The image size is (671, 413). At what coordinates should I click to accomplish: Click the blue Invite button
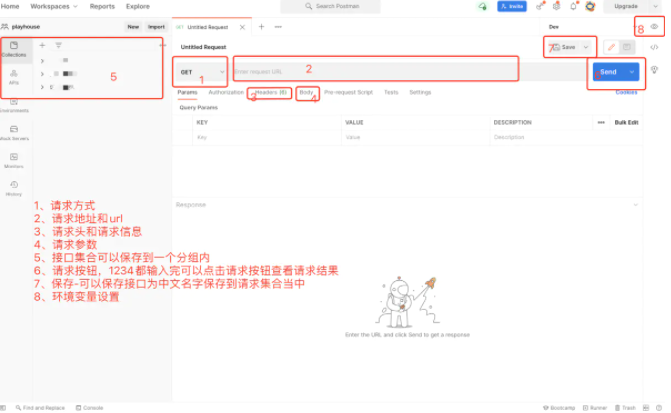click(512, 6)
